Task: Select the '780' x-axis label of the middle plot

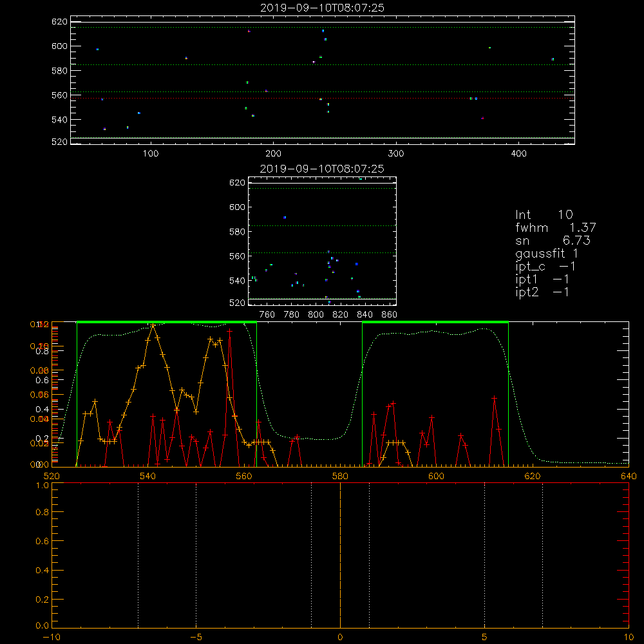Action: pos(292,315)
